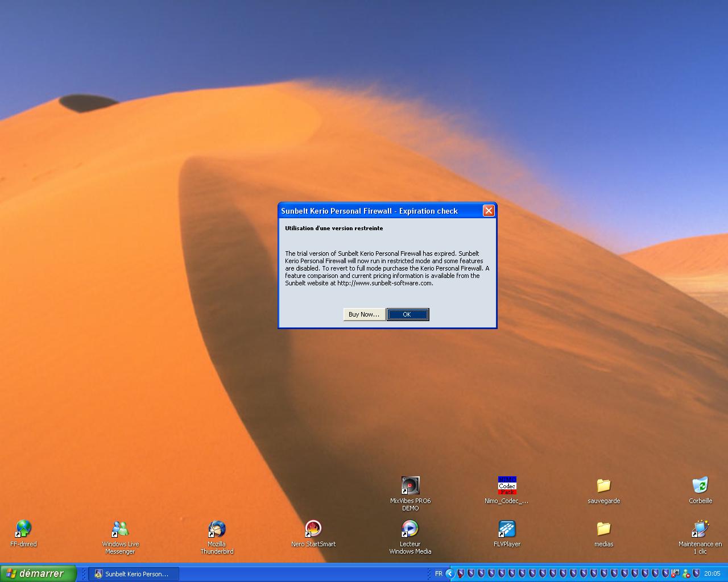Click the camera tray icon with red X

pyautogui.click(x=676, y=573)
